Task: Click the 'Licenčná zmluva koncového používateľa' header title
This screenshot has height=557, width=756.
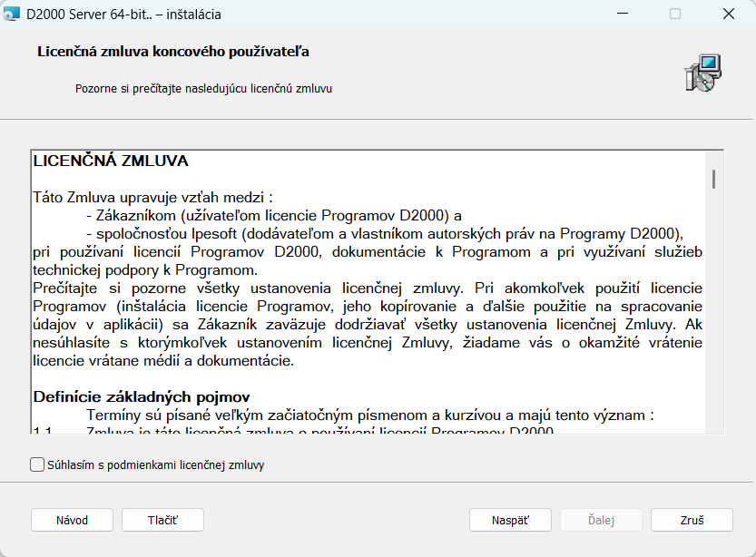Action: (x=172, y=52)
